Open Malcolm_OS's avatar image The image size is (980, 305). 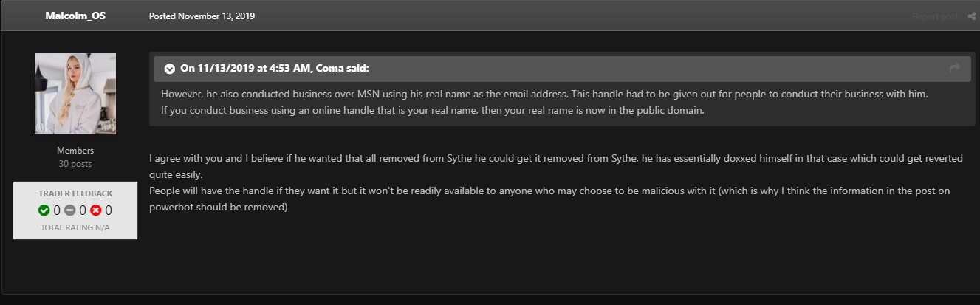[x=75, y=93]
